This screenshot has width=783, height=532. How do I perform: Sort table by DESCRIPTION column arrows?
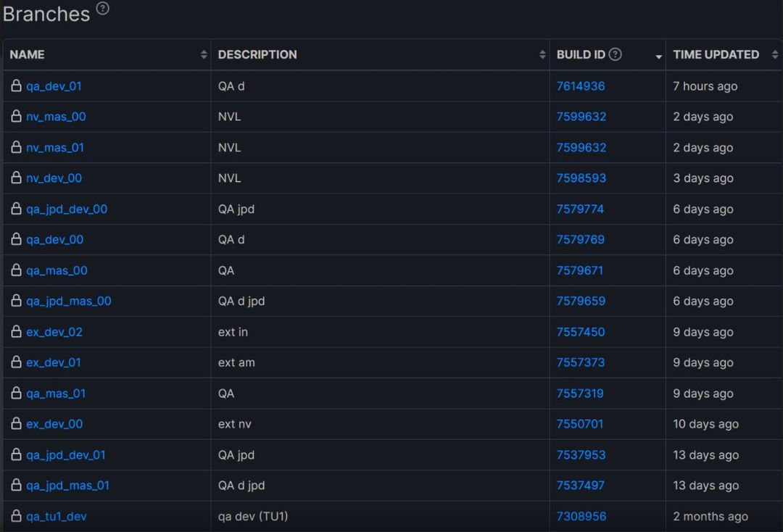[x=542, y=54]
